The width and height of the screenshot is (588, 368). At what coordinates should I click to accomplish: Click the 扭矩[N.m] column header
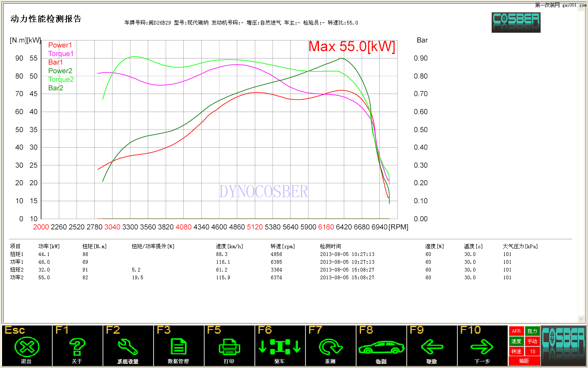[x=94, y=247]
